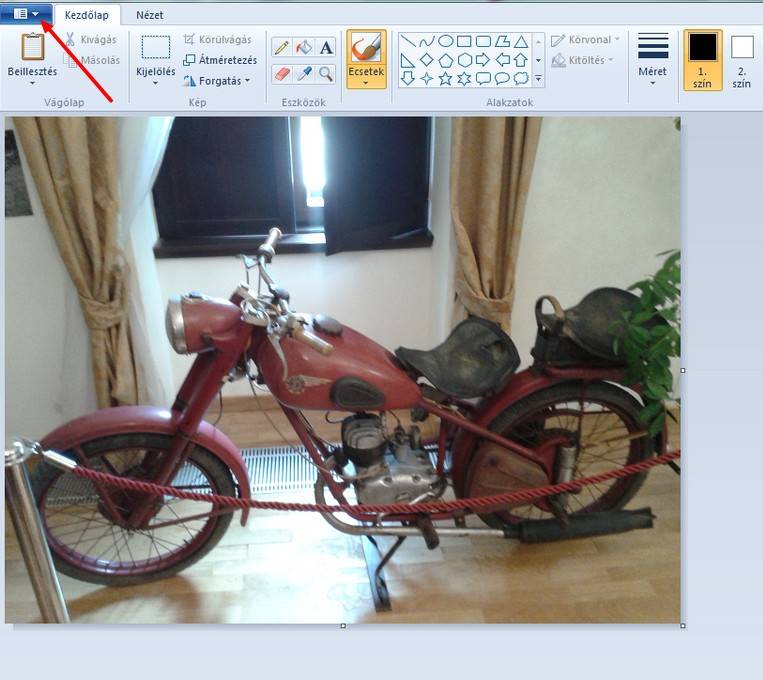Click the Ecsetek brush icon

[x=366, y=50]
